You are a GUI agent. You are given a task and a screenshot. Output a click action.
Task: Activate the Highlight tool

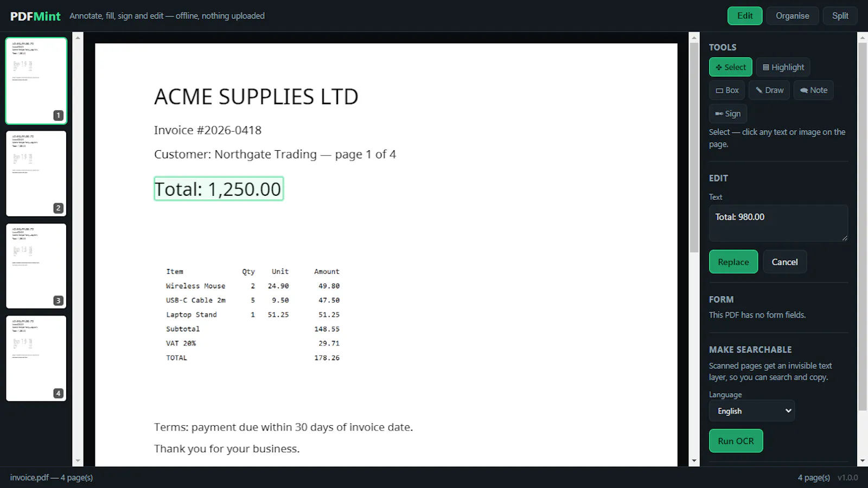click(783, 67)
